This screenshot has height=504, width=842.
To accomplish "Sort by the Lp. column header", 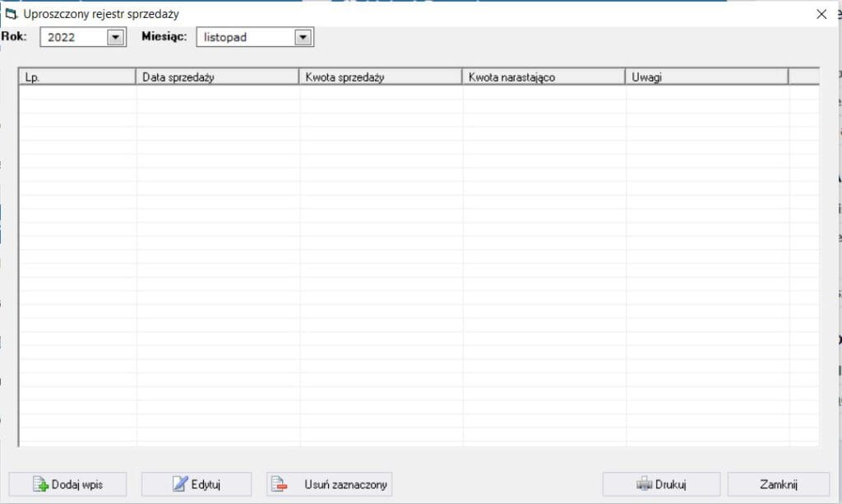I will click(x=76, y=76).
